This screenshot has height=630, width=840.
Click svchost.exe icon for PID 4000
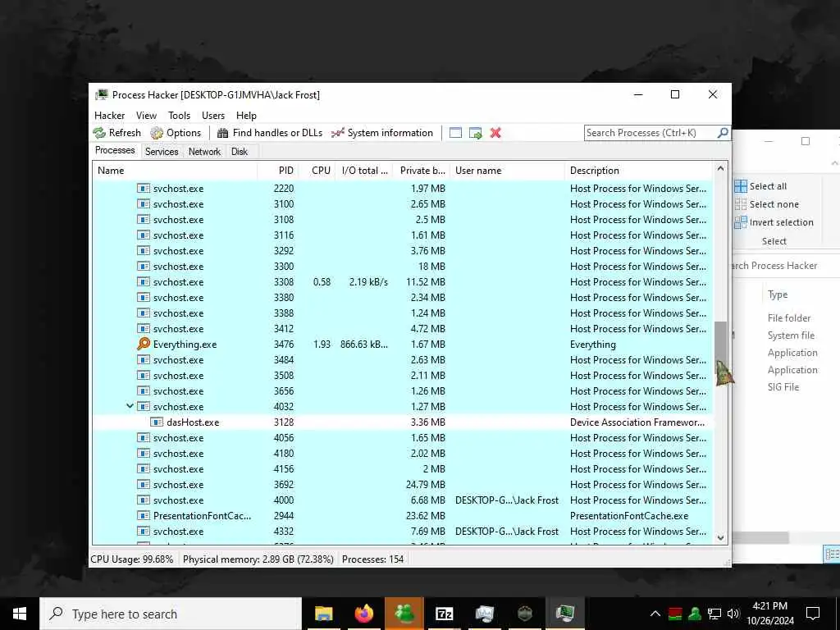coord(143,500)
